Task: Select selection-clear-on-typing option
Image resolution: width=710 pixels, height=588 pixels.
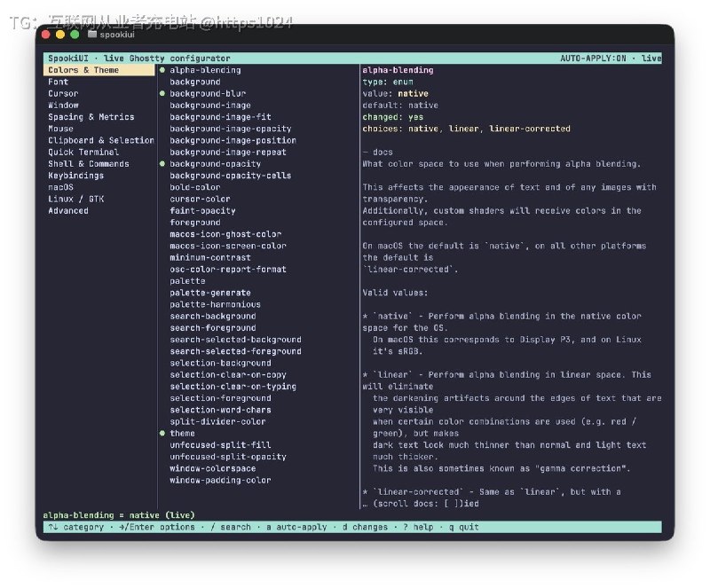Action: click(233, 387)
